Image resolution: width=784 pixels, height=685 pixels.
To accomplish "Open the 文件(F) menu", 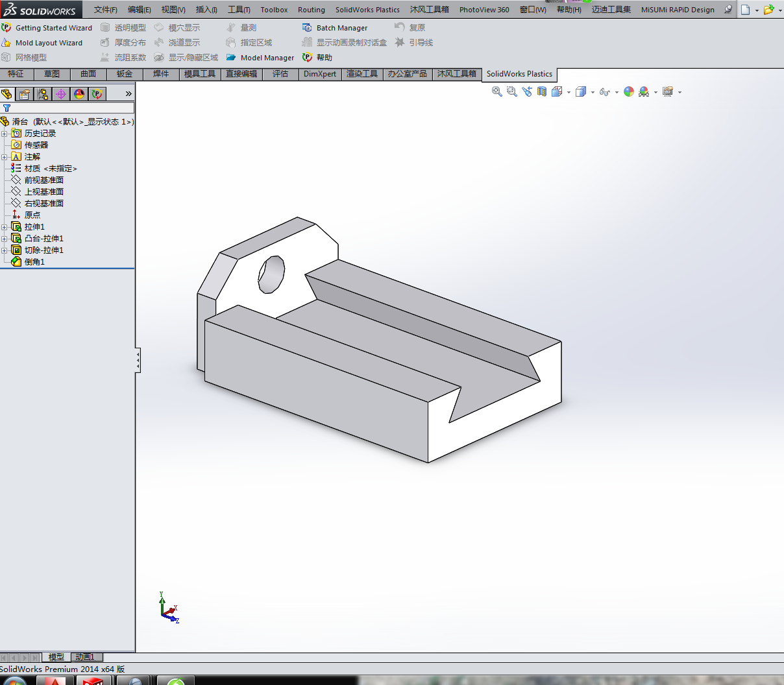I will 106,10.
